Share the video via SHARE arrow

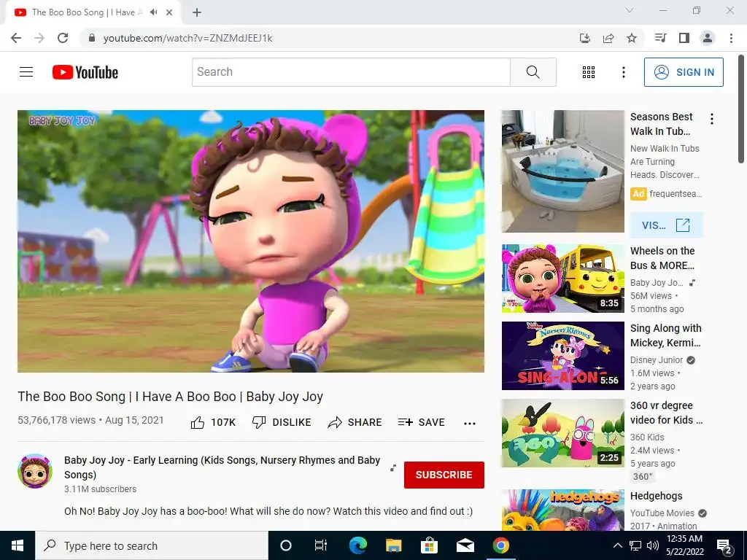click(355, 422)
